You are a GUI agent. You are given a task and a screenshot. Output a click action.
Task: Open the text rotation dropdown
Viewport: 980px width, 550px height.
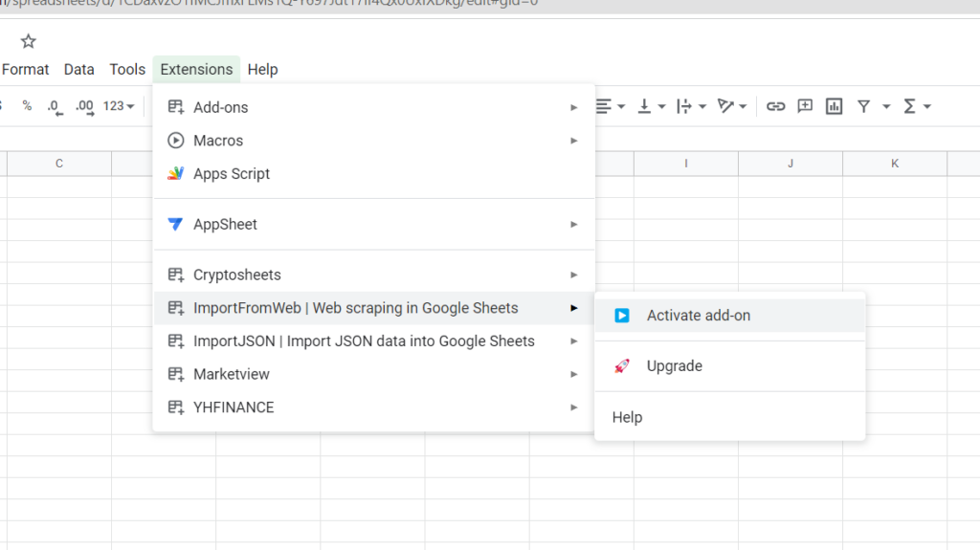[732, 106]
